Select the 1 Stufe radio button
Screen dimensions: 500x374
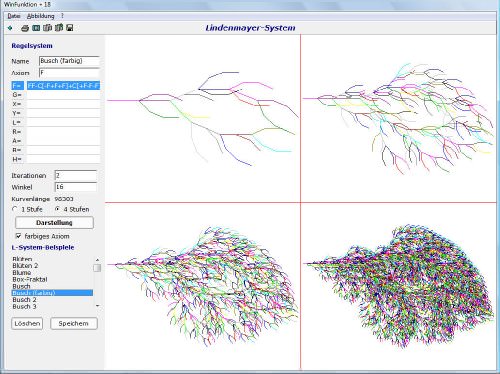14,209
